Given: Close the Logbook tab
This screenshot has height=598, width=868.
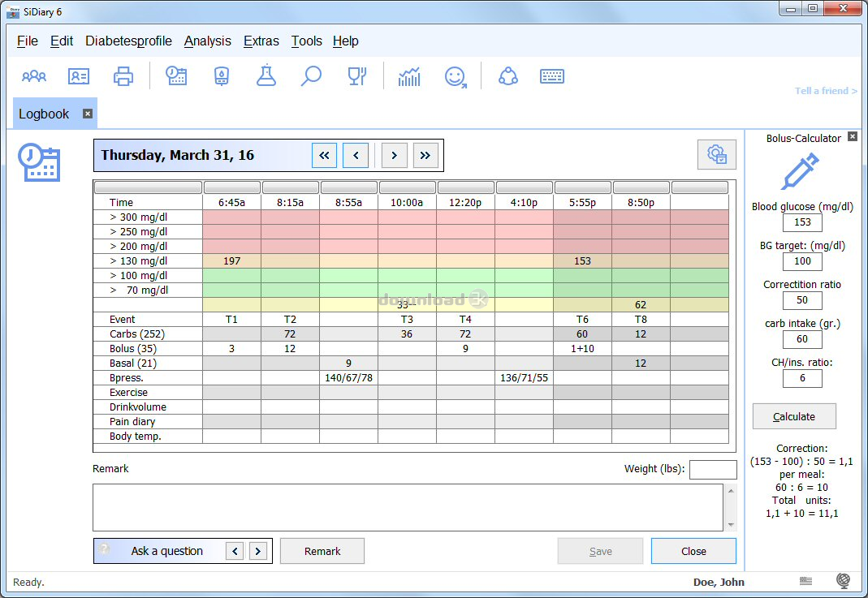Looking at the screenshot, I should coord(88,114).
